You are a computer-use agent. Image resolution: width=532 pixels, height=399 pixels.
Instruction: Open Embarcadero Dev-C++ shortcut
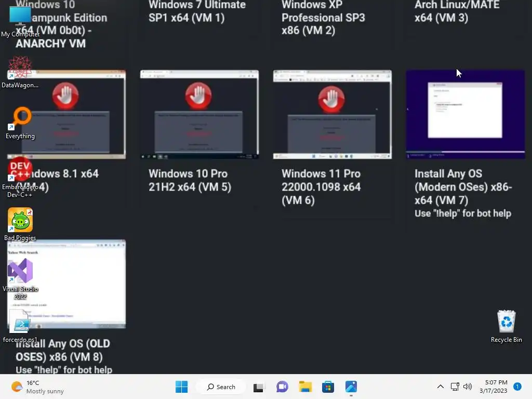tap(20, 177)
